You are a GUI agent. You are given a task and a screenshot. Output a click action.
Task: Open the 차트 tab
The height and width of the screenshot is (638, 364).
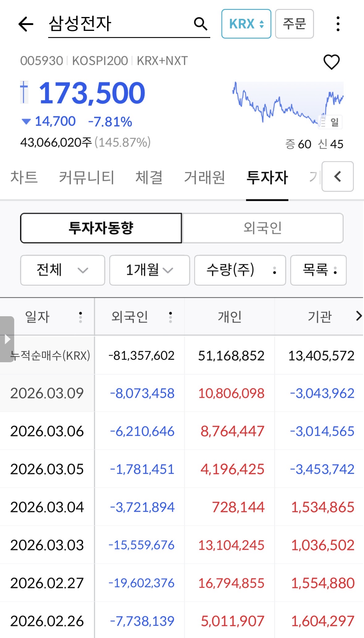click(24, 177)
